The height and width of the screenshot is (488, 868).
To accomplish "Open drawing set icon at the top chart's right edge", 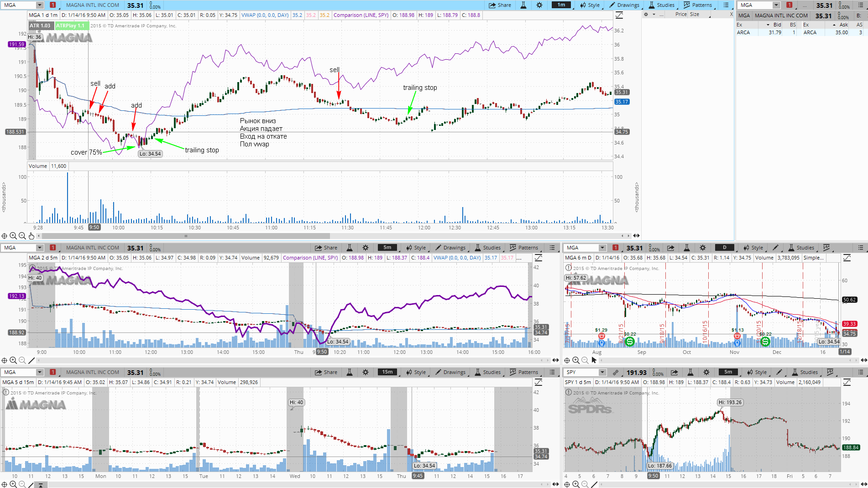I will point(619,15).
